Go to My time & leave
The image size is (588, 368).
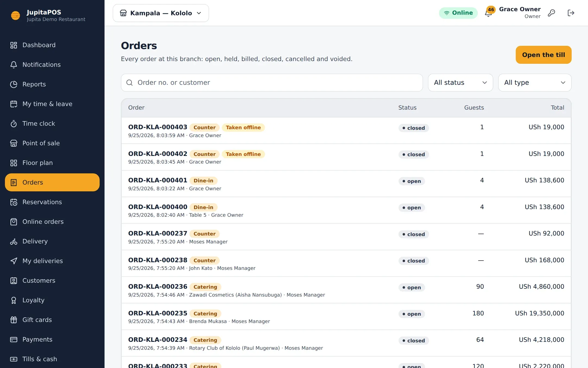tap(52, 104)
